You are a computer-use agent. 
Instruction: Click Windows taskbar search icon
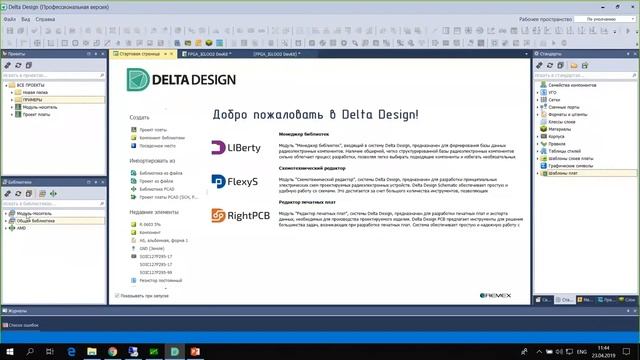[30, 351]
